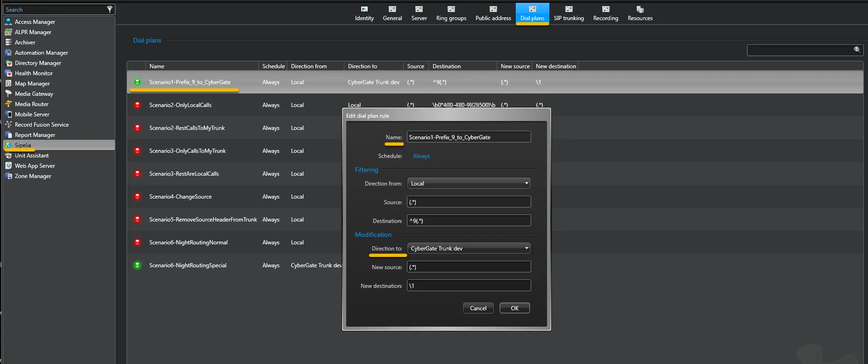
Task: Click the Unit Assistant icon
Action: tap(8, 155)
